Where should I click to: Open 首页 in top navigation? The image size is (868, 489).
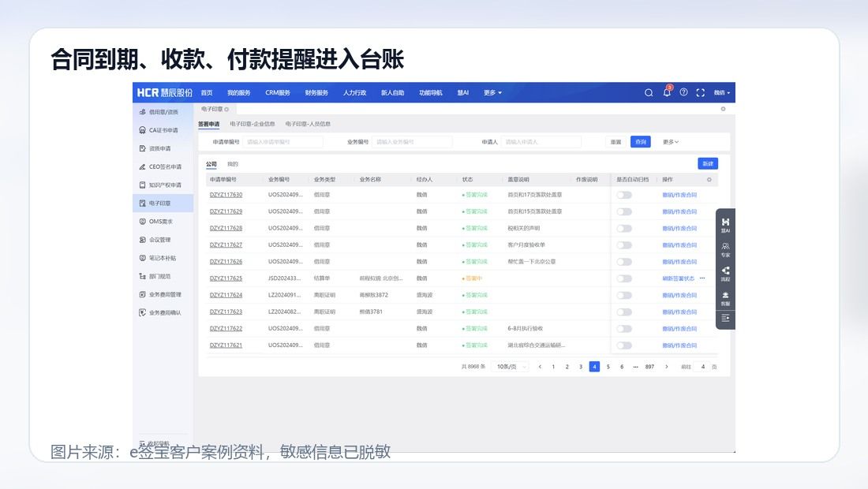207,93
